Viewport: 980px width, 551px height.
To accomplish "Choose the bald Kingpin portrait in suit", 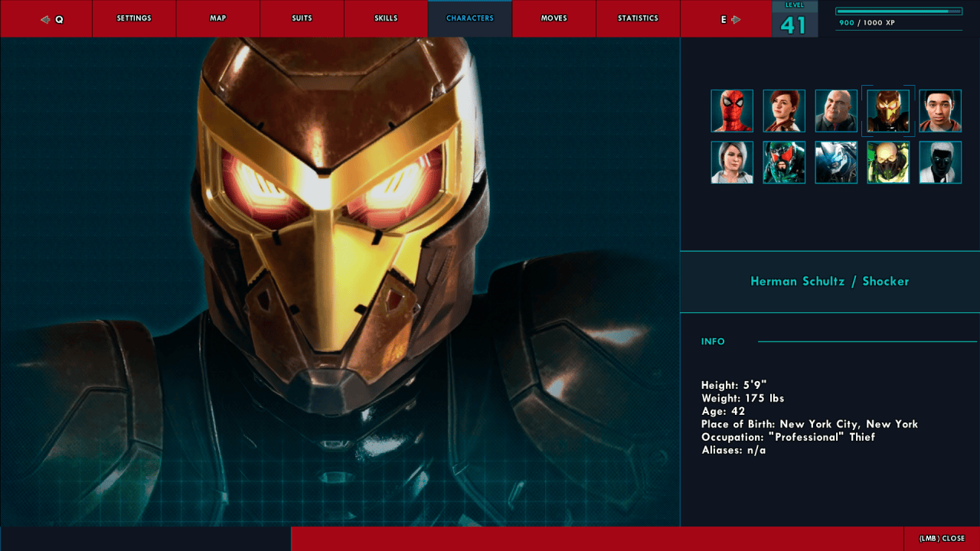I will pos(835,111).
